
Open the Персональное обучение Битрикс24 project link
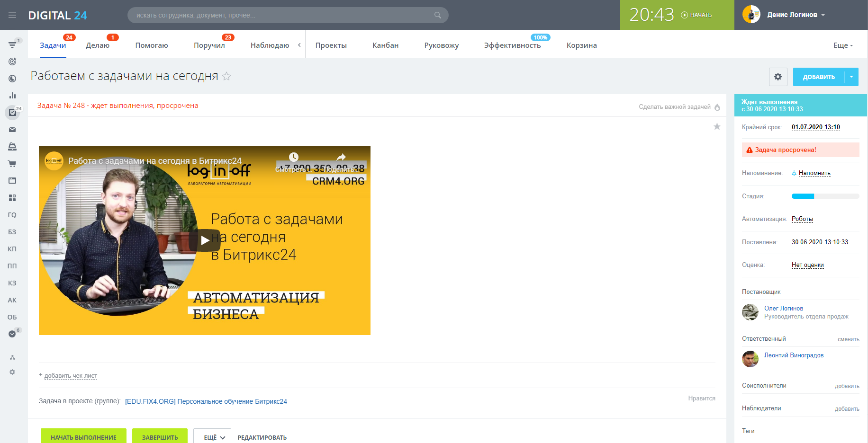(206, 401)
